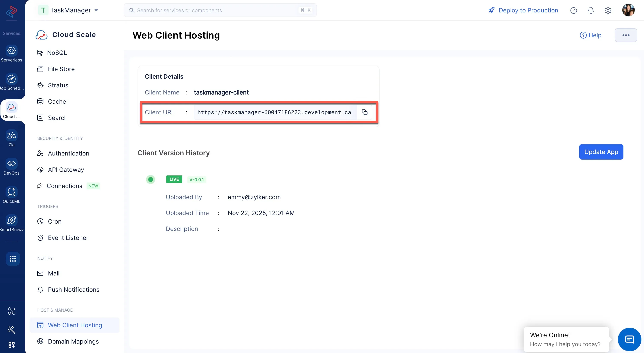Select API Gateway in the sidebar
Screen dimensions: 644x353
point(66,169)
